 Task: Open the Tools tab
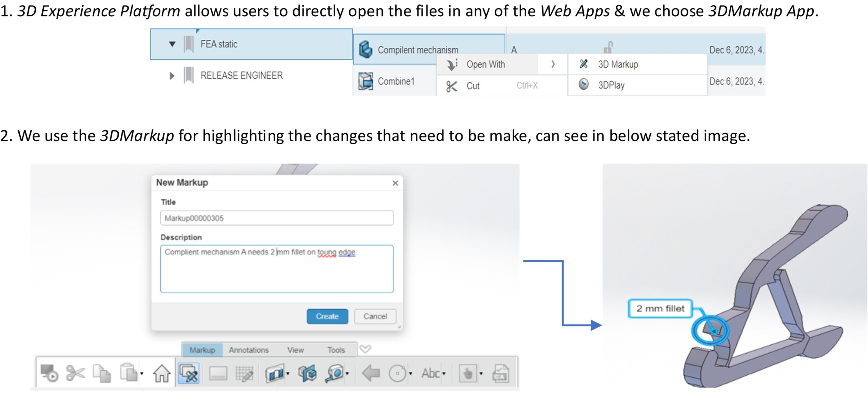click(336, 350)
